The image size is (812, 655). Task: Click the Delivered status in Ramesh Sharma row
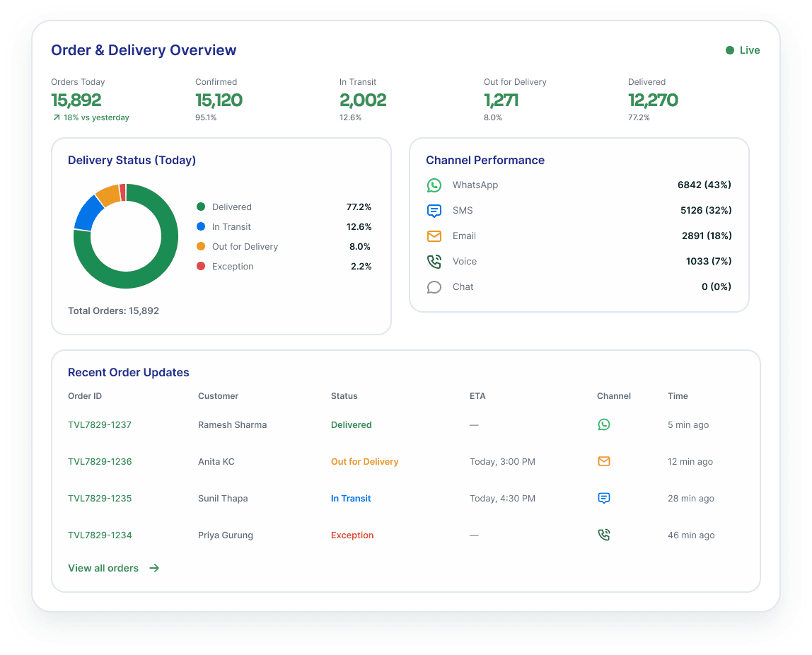[351, 424]
